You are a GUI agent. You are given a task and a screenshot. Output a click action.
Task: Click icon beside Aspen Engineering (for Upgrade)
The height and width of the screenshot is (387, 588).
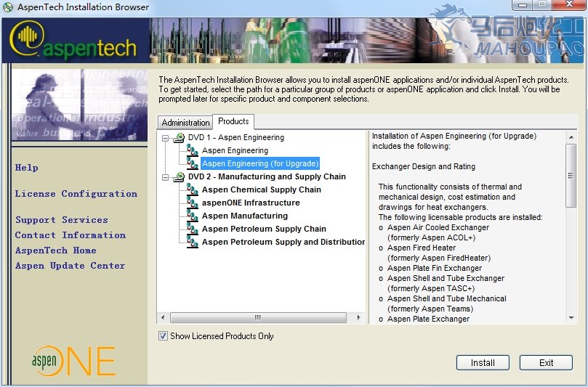pyautogui.click(x=193, y=163)
